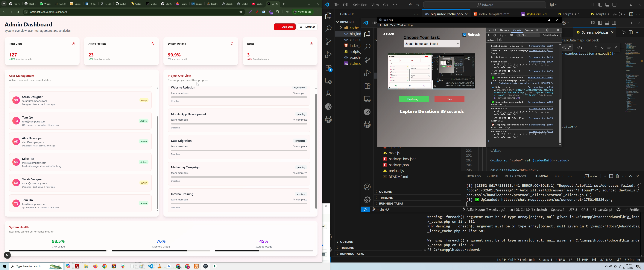Toggle the console sidebar panel button
Viewport: 644px width, 270px height.
(x=489, y=35)
